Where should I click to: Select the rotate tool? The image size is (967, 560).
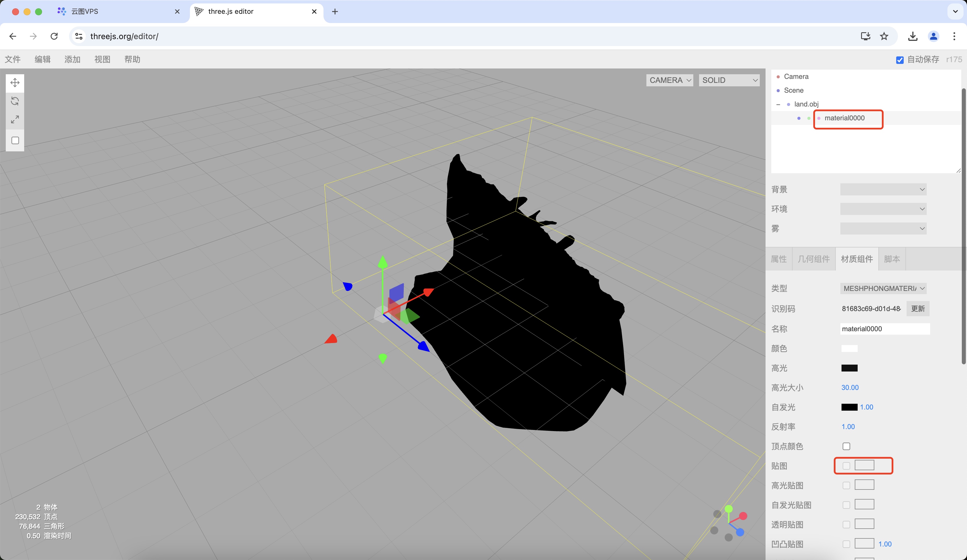click(15, 101)
